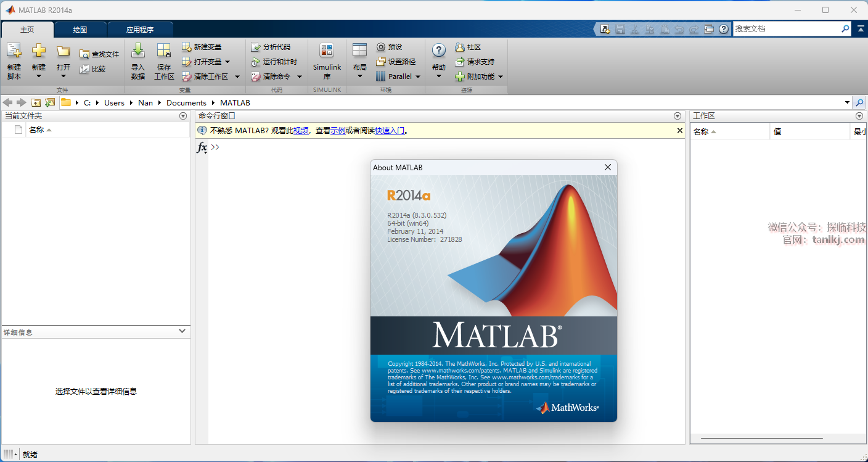Image resolution: width=868 pixels, height=462 pixels.
Task: Expand the Layout dropdown
Action: pyautogui.click(x=359, y=76)
